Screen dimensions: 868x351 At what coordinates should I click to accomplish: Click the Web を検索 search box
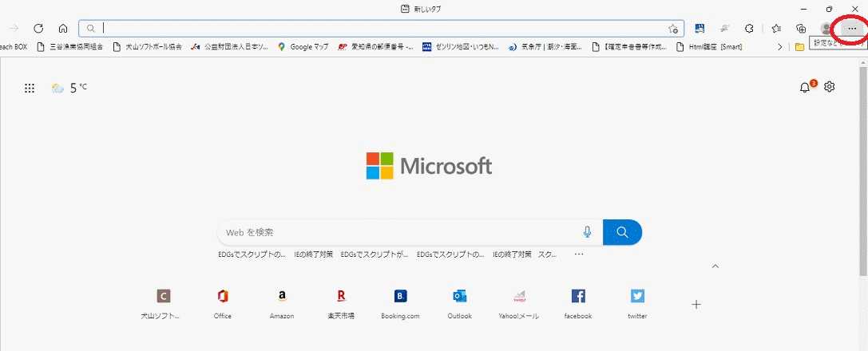(x=399, y=232)
